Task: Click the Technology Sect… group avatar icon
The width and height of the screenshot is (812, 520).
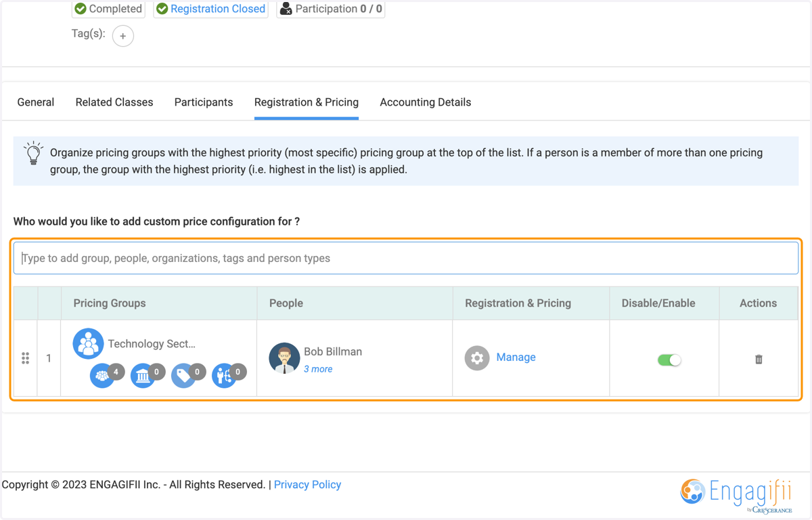Action: point(88,343)
